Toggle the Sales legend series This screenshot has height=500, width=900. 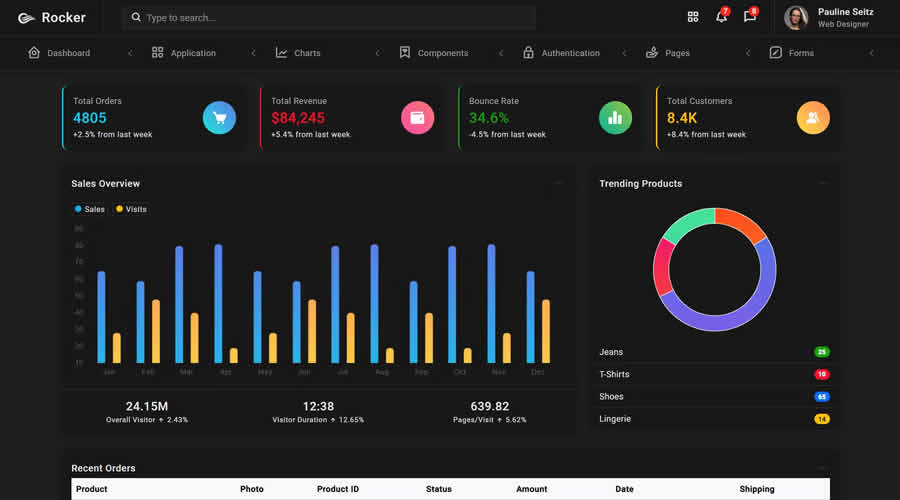[x=89, y=209]
